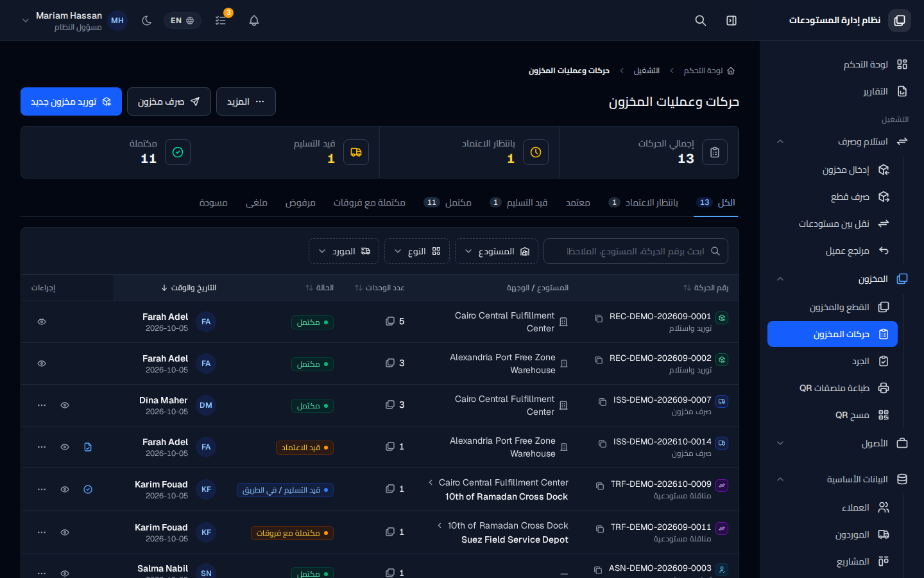The height and width of the screenshot is (578, 924).
Task: Copy movement number REC-DEMO-202609-0001
Action: tap(599, 318)
